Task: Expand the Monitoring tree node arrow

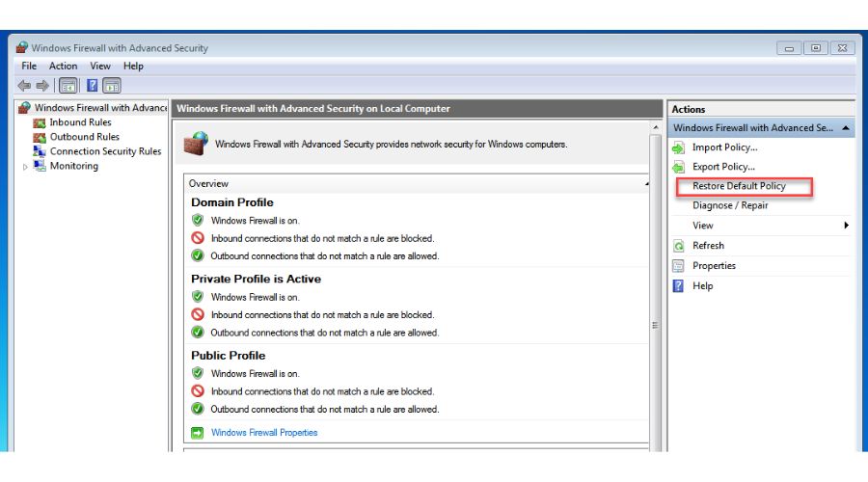Action: (x=25, y=167)
